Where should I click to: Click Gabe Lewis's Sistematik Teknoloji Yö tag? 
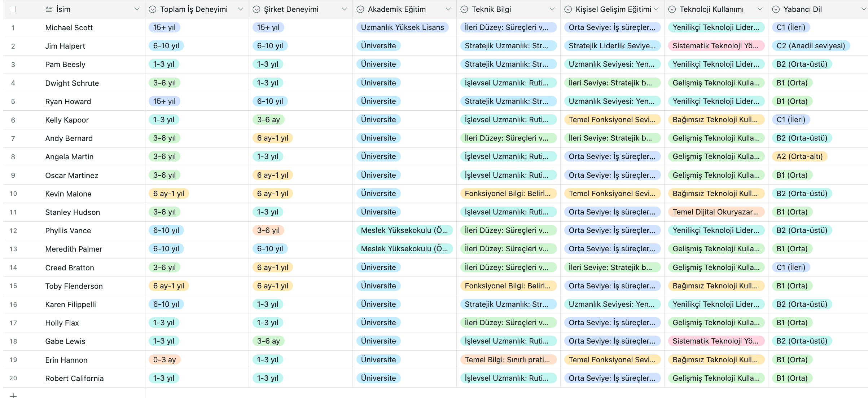(x=716, y=341)
